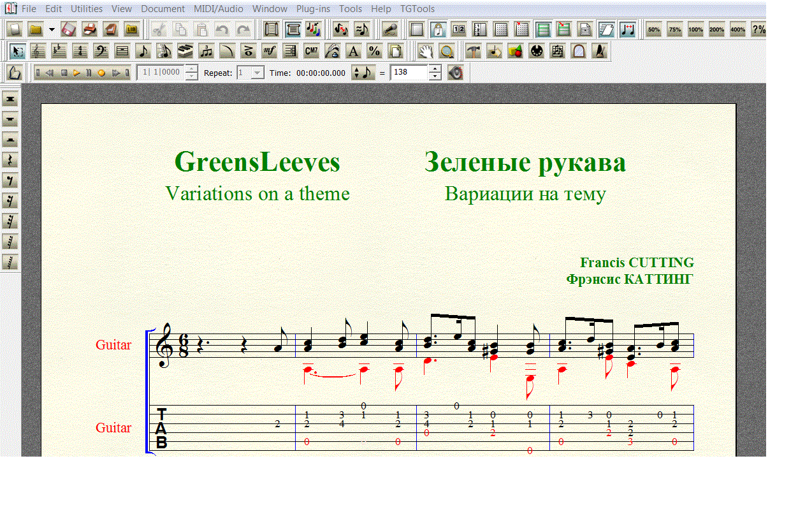Select the MIDI tool connector icon
Screen dimensions: 812x521
537,51
